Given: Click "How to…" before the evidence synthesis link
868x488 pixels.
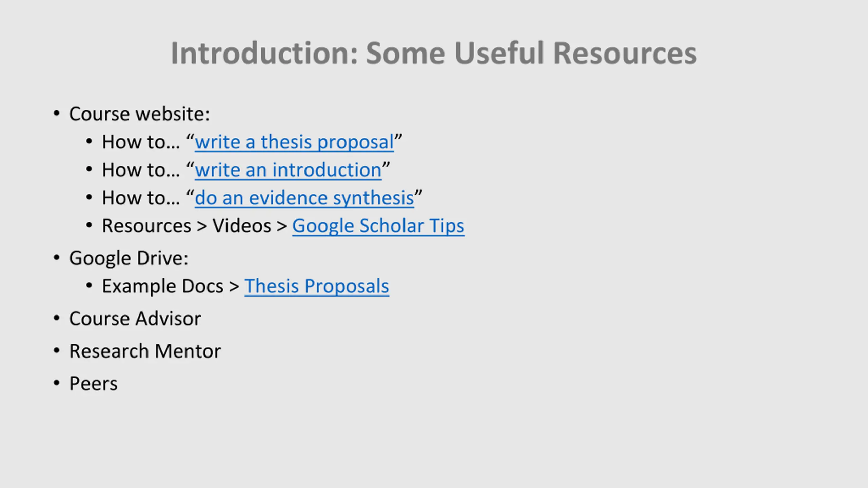Looking at the screenshot, I should [x=141, y=198].
